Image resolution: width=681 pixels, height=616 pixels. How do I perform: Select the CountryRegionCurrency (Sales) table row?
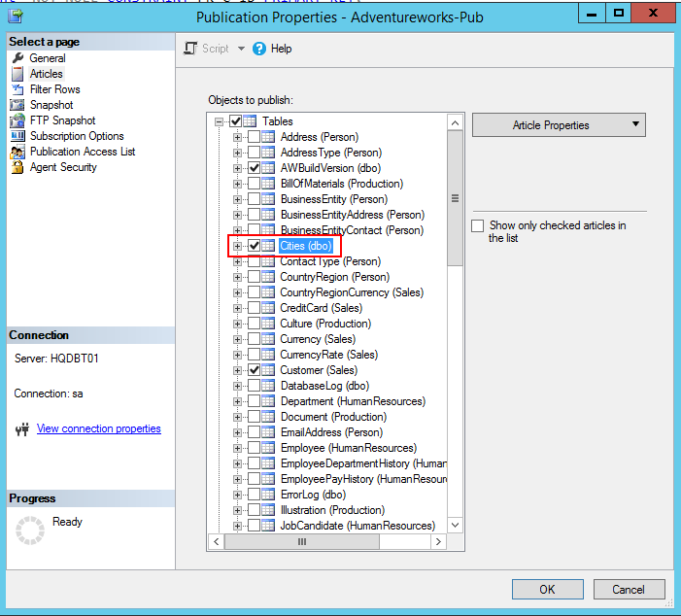(x=352, y=292)
